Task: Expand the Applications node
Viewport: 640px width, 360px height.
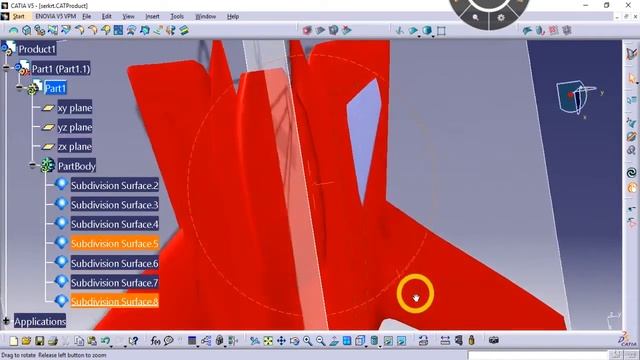Action: pyautogui.click(x=6, y=321)
